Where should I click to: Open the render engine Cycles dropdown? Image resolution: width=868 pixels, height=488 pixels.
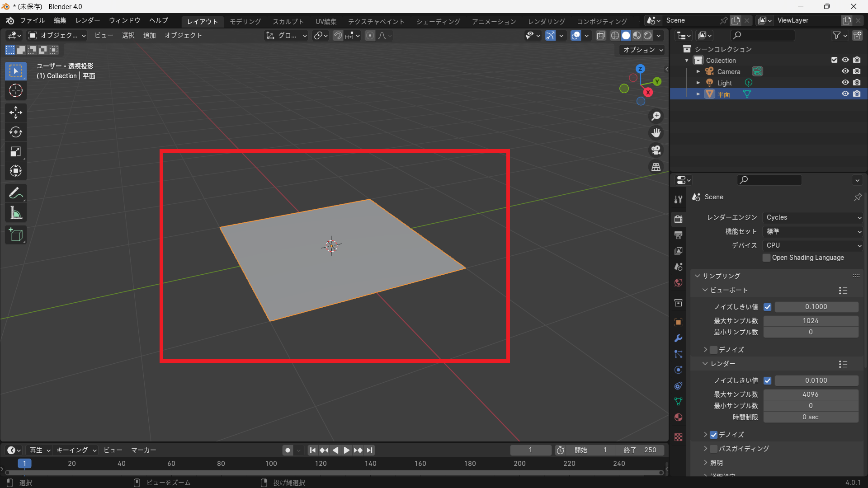(x=813, y=217)
